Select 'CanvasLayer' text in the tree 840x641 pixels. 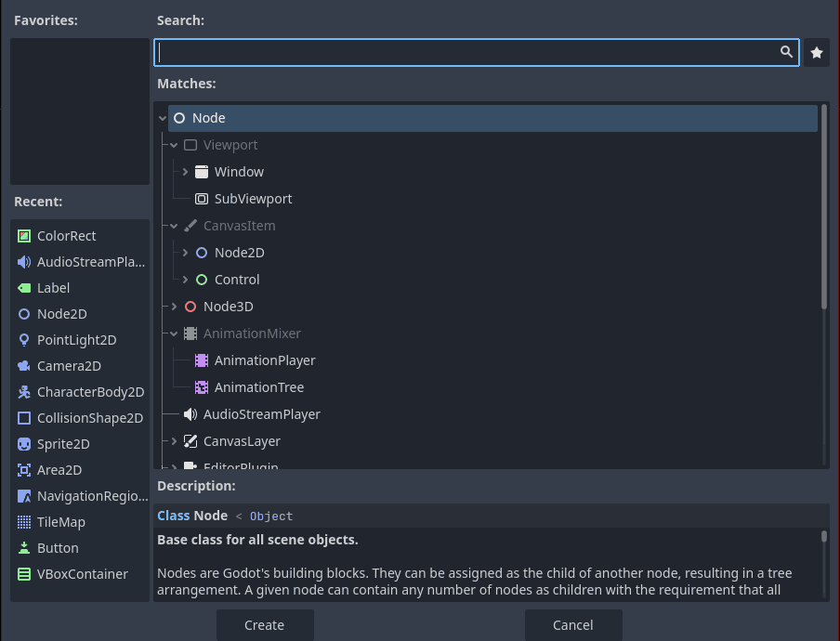point(242,441)
